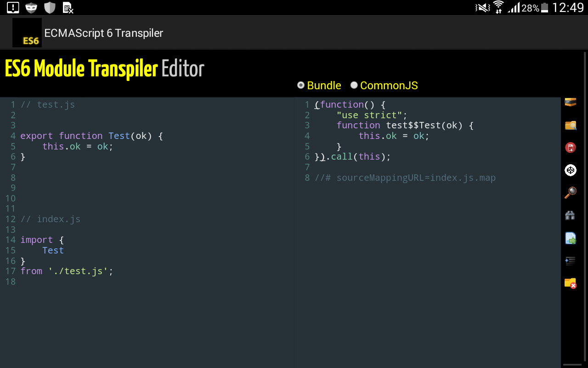588x368 pixels.
Task: Click the yellow Bundle label
Action: (324, 86)
